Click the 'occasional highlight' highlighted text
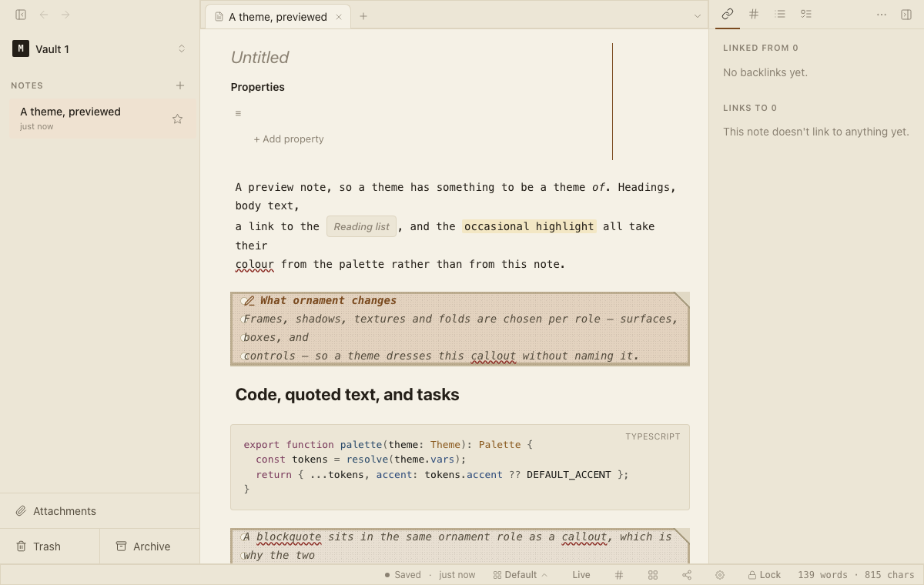Screen dimensions: 924x585 click(x=529, y=226)
